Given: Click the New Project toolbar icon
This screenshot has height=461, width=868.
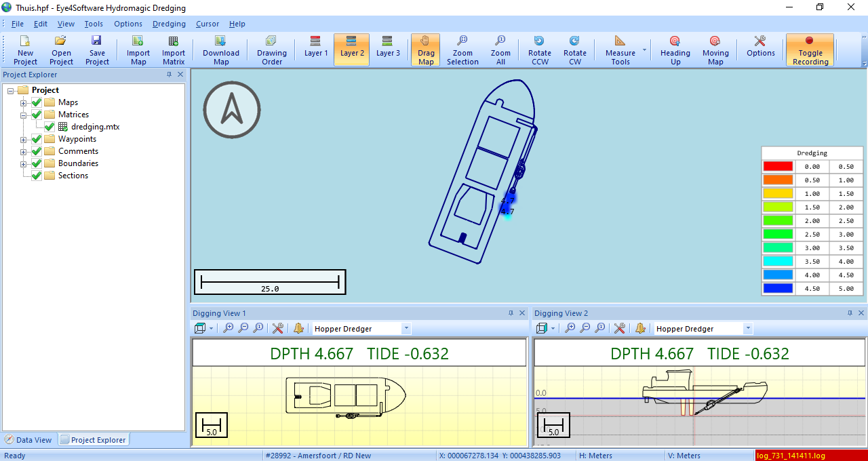Looking at the screenshot, I should click(25, 49).
